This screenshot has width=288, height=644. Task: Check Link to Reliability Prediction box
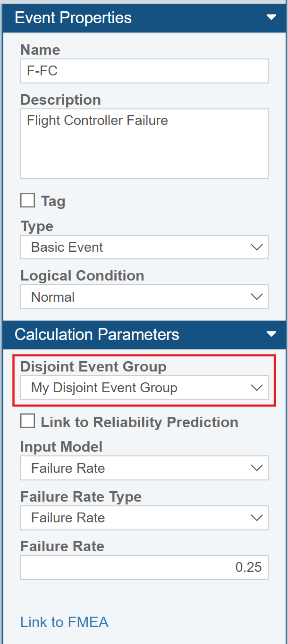28,421
